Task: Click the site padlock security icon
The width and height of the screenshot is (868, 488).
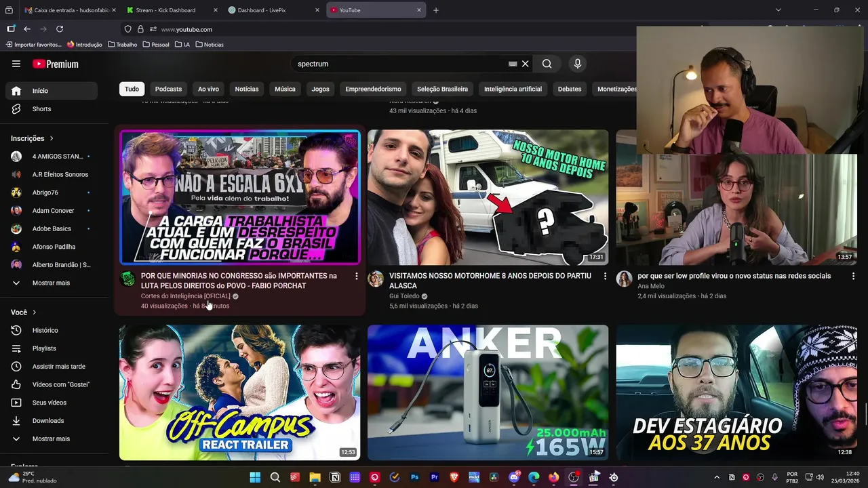Action: click(x=140, y=29)
